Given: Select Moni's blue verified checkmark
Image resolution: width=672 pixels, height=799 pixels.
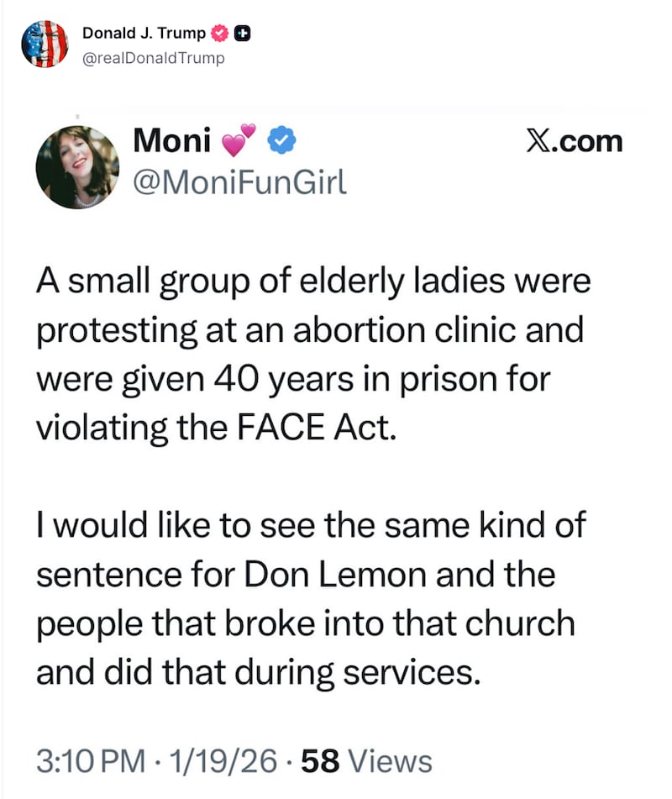Looking at the screenshot, I should tap(279, 141).
